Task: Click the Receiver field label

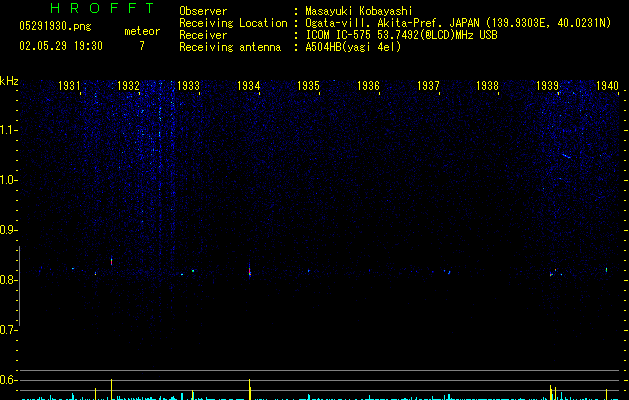Action: click(203, 35)
